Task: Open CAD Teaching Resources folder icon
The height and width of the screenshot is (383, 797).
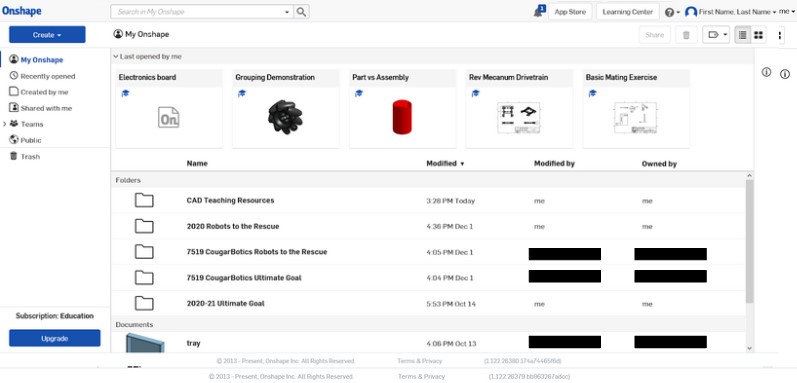Action: (x=144, y=200)
